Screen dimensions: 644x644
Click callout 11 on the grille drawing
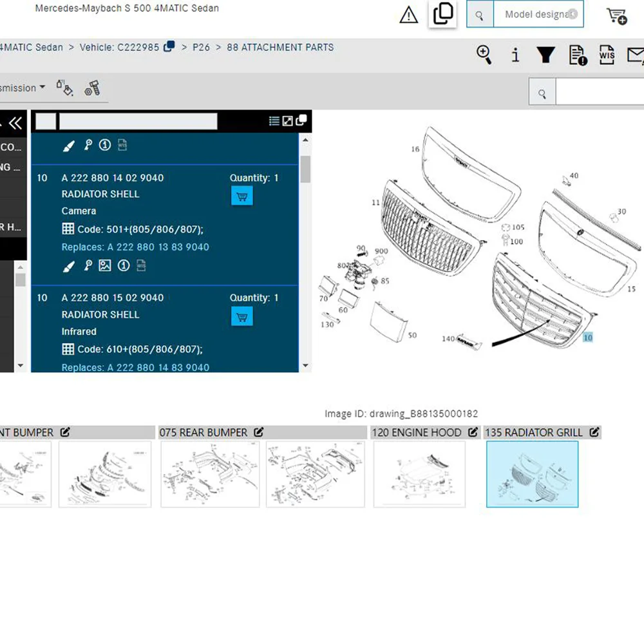click(x=376, y=202)
